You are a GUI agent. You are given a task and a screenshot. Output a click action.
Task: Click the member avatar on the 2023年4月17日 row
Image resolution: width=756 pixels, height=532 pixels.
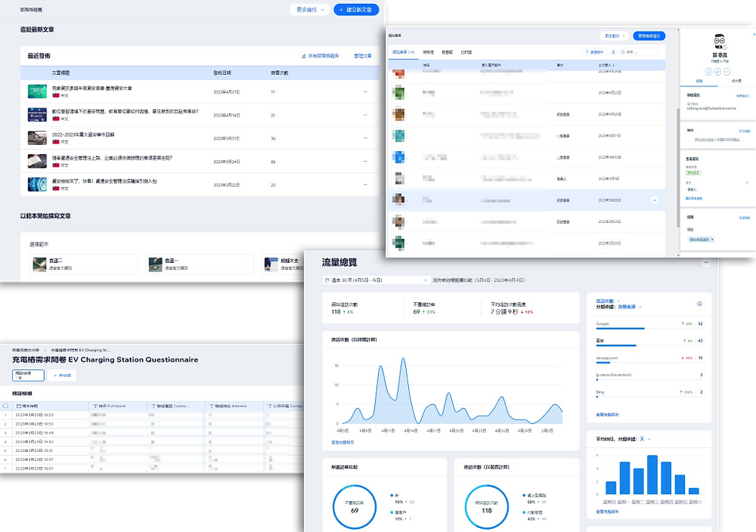(399, 136)
